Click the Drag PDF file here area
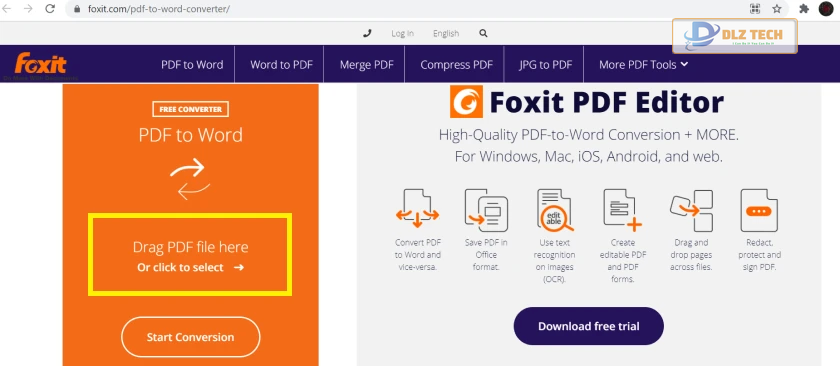Image resolution: width=840 pixels, height=366 pixels. (190, 255)
